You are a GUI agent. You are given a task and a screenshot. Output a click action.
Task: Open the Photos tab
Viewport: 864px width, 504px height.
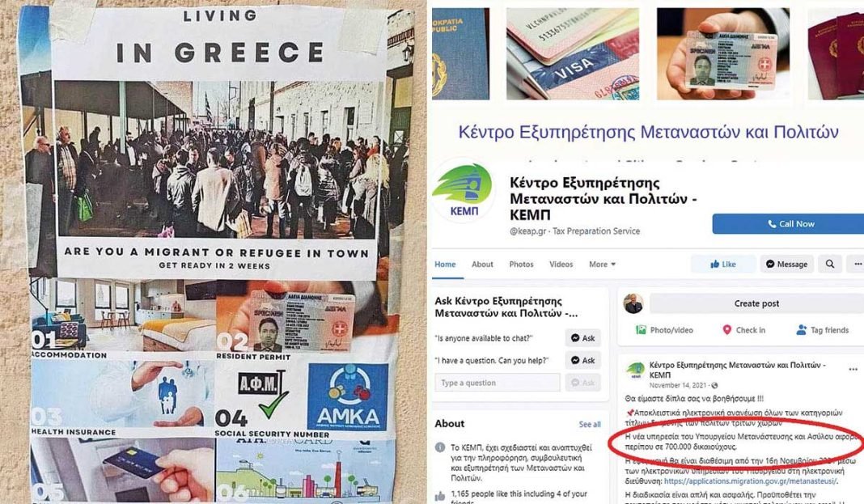pyautogui.click(x=521, y=265)
